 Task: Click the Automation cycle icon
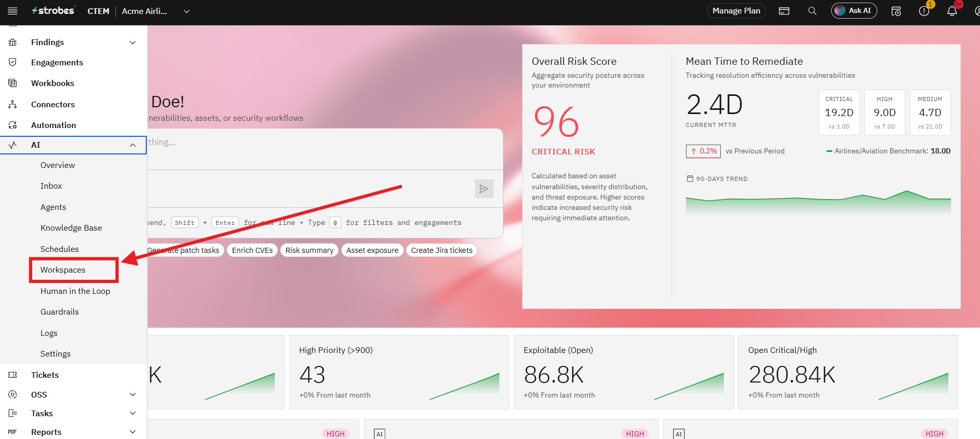[13, 125]
